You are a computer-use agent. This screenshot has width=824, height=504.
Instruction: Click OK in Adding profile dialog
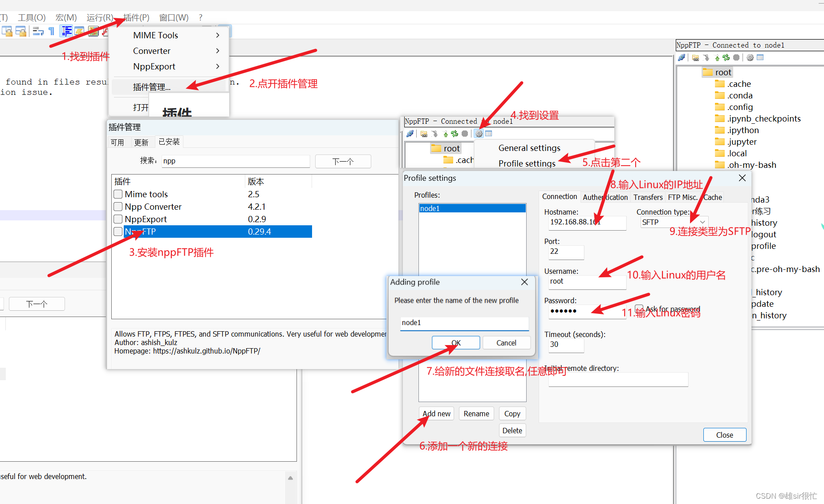click(456, 343)
